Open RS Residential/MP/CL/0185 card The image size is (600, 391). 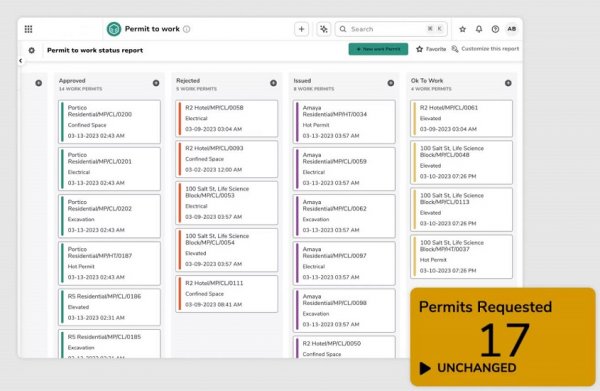pos(109,344)
